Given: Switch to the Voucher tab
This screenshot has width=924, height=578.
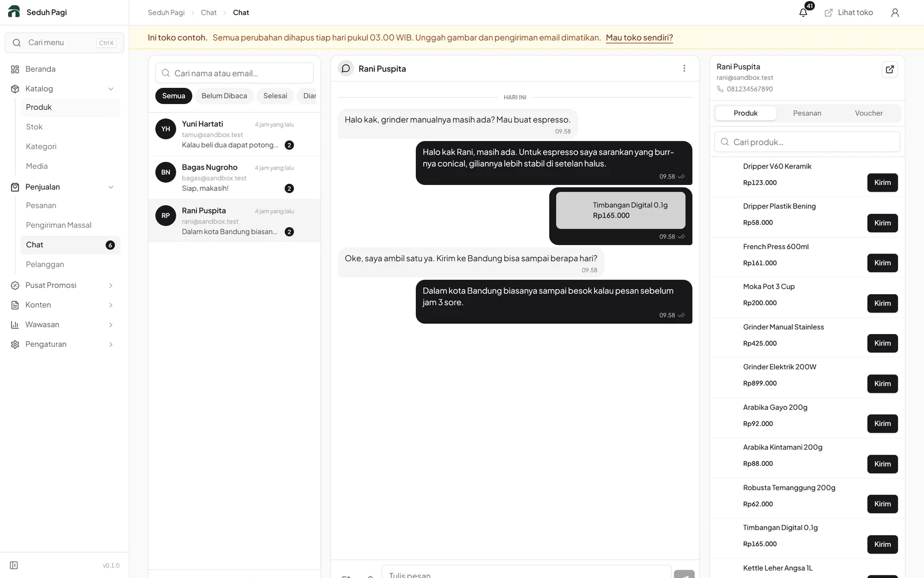Looking at the screenshot, I should pyautogui.click(x=869, y=113).
